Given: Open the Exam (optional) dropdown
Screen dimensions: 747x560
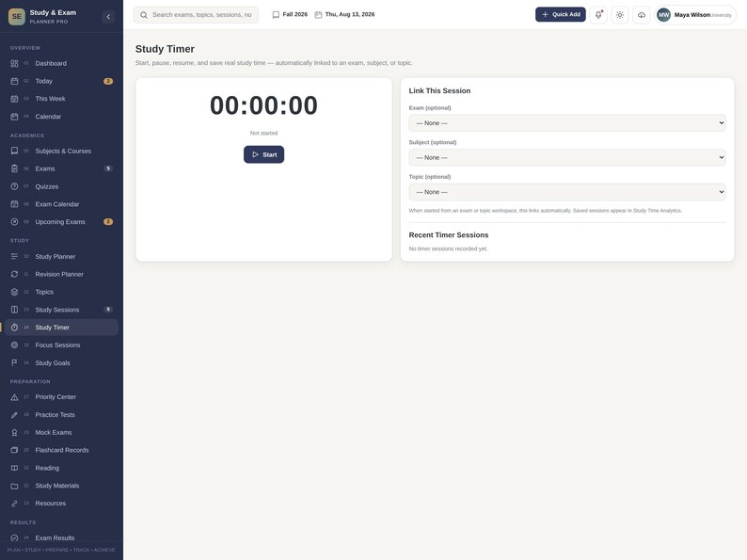Looking at the screenshot, I should (567, 123).
